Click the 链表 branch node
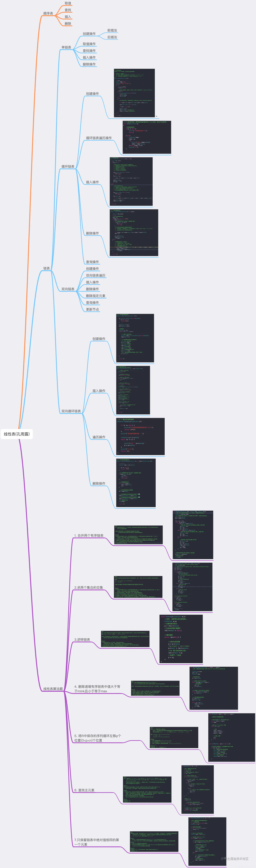This screenshot has height=868, width=256. [x=47, y=268]
